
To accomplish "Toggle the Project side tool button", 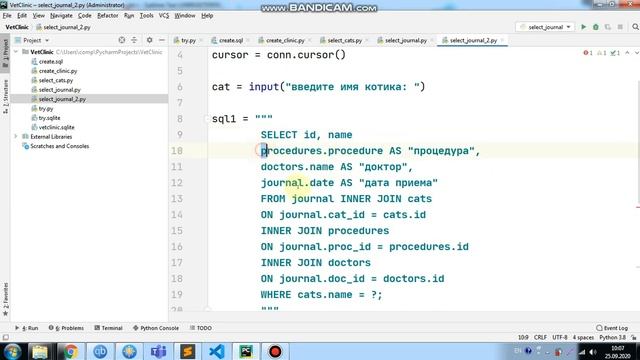I will click(x=5, y=53).
